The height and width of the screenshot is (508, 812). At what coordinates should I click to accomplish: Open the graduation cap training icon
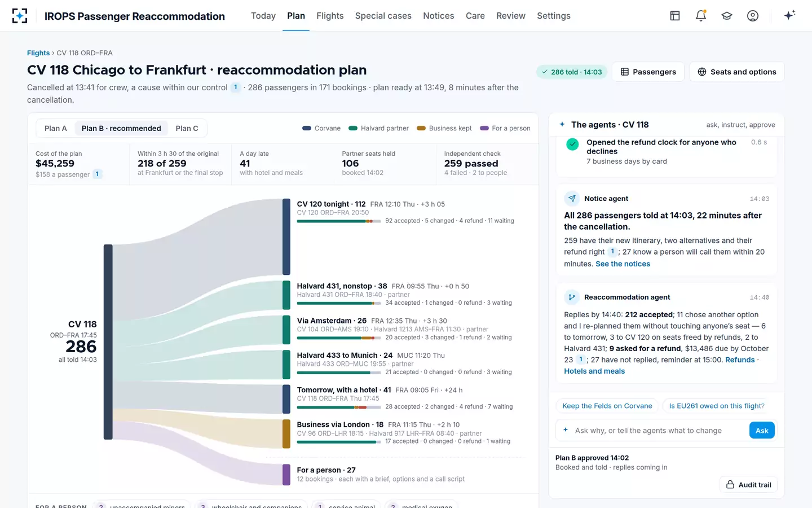(727, 16)
